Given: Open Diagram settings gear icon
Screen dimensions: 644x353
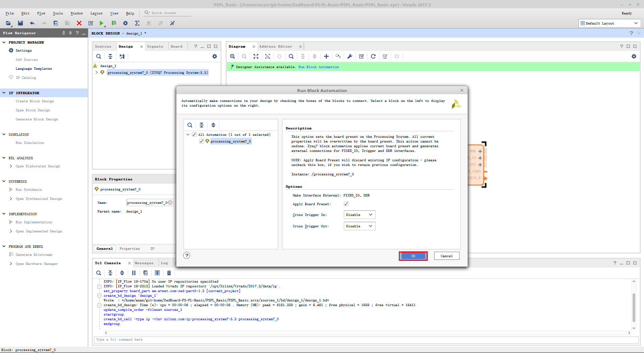Looking at the screenshot, I should pos(634,56).
